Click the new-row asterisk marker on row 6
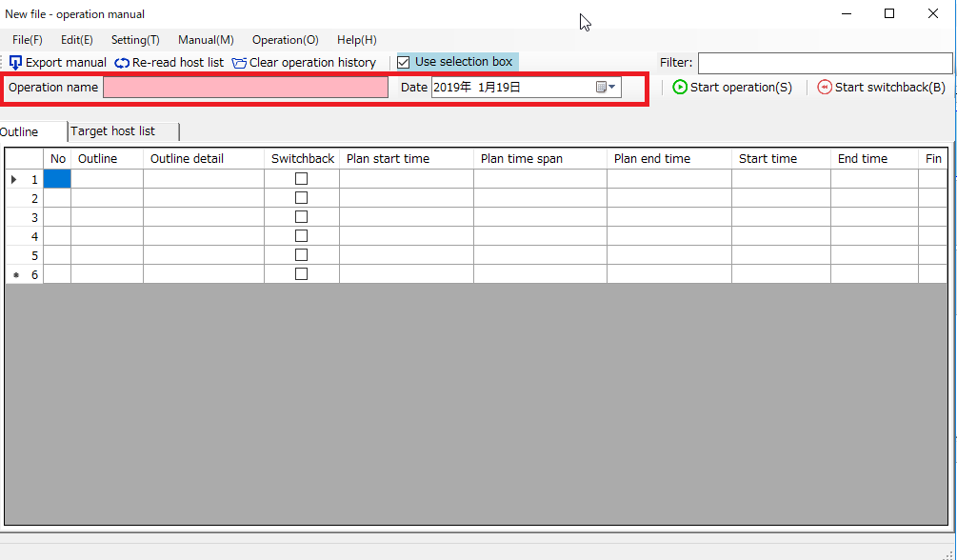 click(15, 274)
